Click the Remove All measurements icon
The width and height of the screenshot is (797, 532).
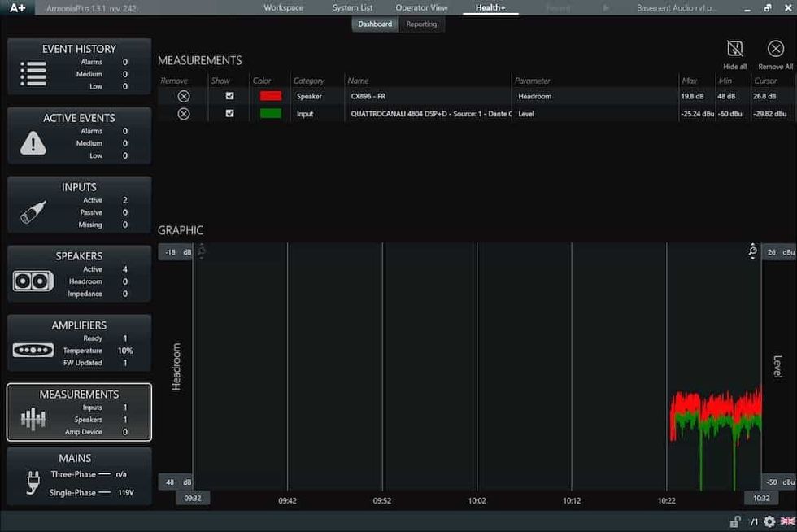(775, 50)
